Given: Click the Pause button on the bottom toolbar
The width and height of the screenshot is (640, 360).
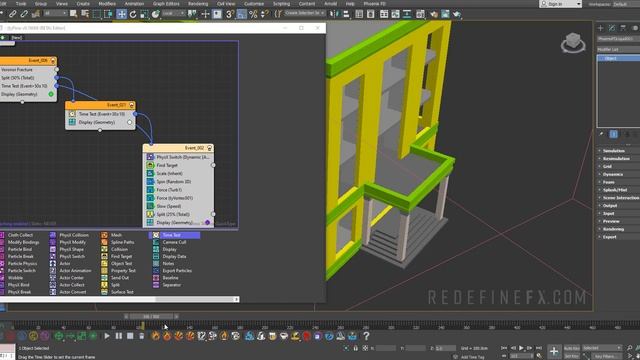Looking at the screenshot, I should [118, 336].
